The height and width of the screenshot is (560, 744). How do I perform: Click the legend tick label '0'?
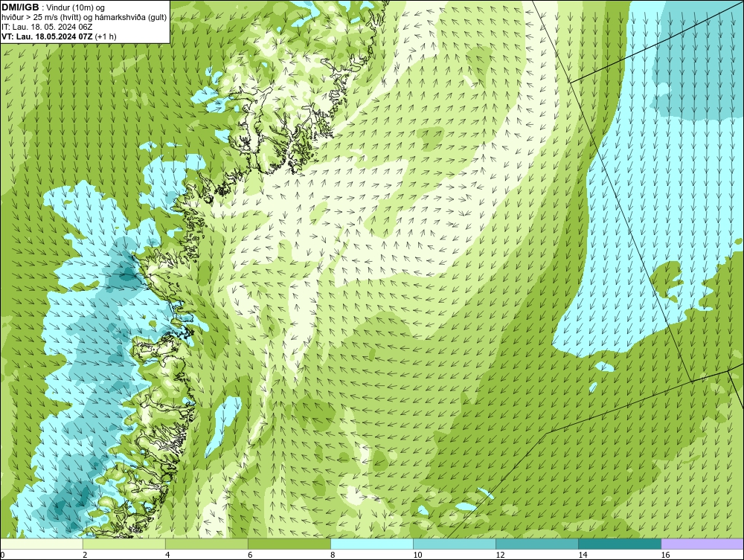click(x=2, y=555)
